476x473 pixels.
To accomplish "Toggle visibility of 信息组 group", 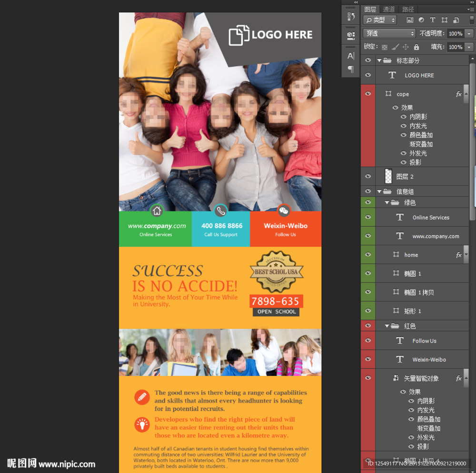I will tap(368, 191).
